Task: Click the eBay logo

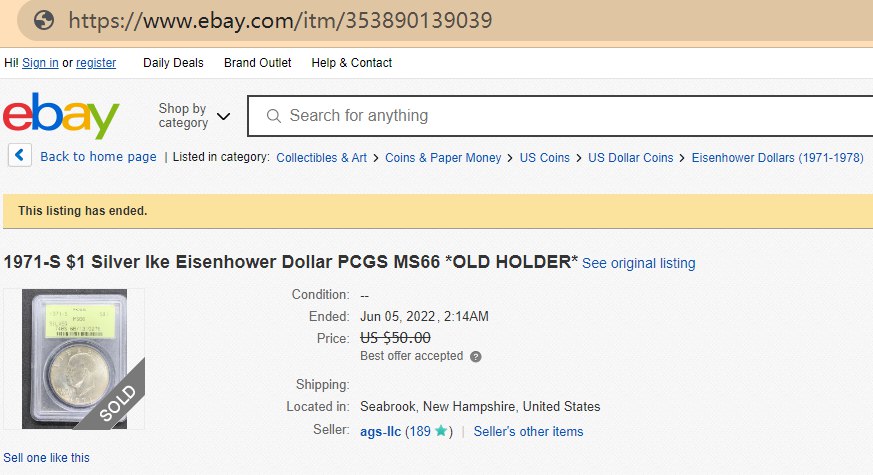Action: coord(61,116)
